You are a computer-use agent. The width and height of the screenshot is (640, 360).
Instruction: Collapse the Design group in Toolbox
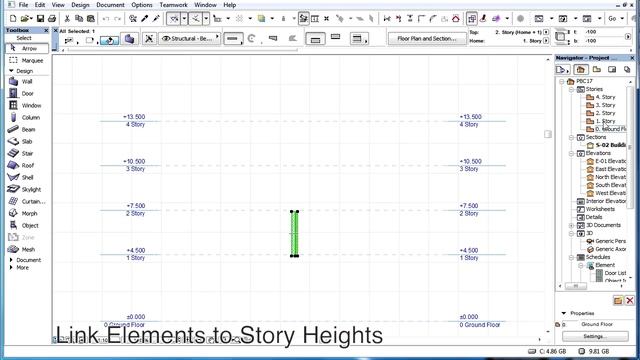click(11, 71)
